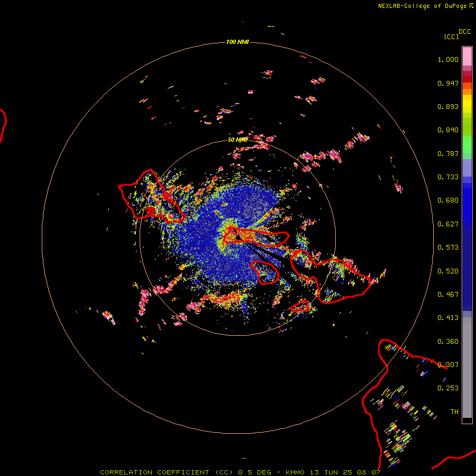Screen dimensions: 476x476
Task: Click the 0.840 legend value
Action: coord(448,130)
